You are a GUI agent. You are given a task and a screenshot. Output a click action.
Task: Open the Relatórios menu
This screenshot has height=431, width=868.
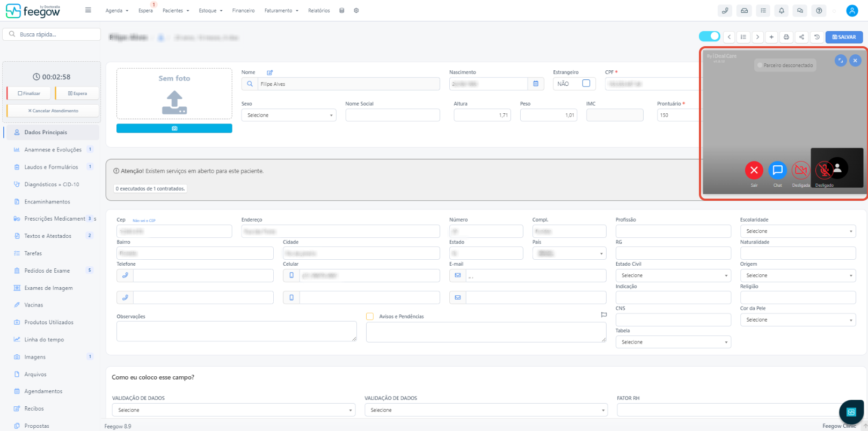[319, 11]
